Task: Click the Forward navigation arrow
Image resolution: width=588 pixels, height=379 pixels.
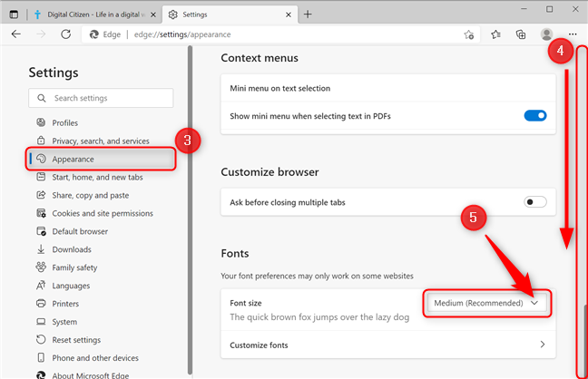Action: click(41, 34)
